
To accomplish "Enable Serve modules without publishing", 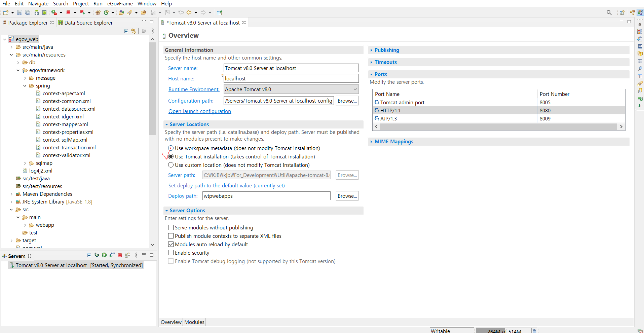I will [171, 227].
